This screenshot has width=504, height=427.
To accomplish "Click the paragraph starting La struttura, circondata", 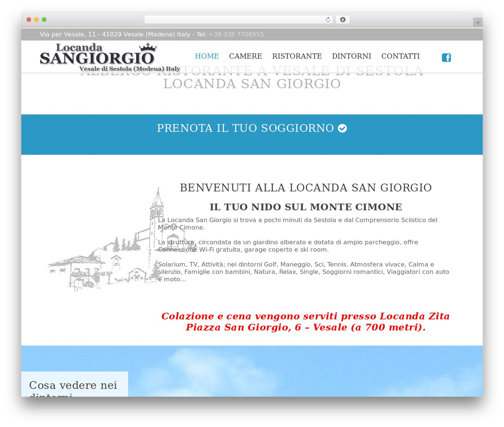I will pos(288,246).
